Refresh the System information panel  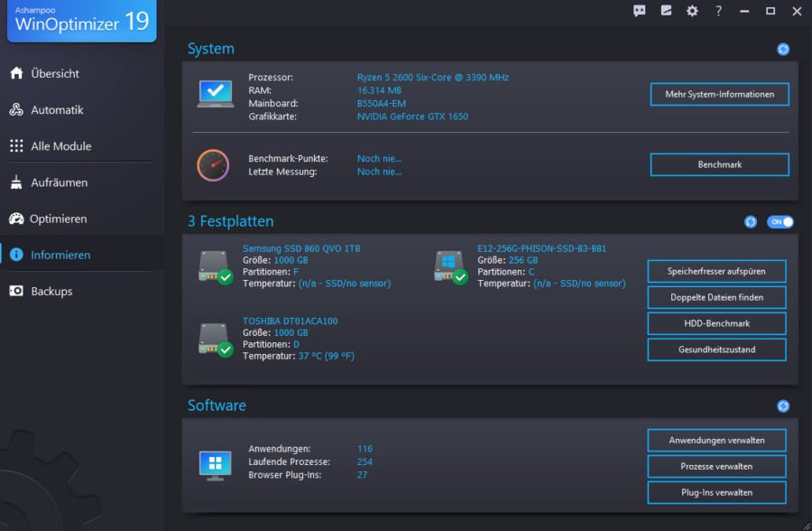[782, 49]
